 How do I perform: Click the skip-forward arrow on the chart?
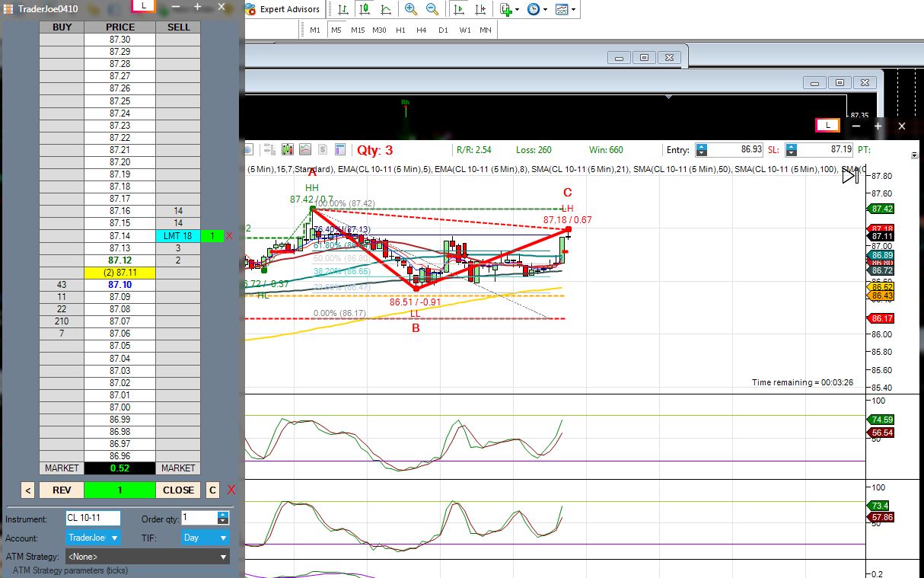[850, 177]
